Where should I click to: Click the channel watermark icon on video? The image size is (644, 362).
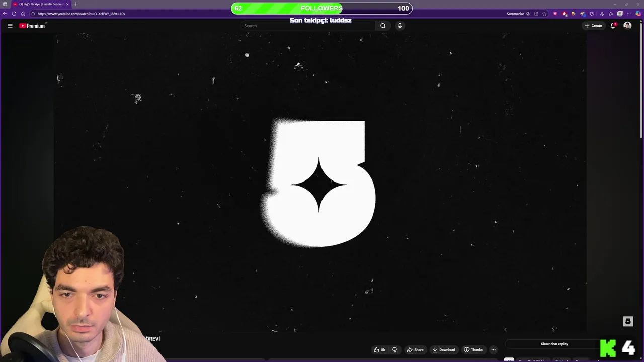[628, 321]
